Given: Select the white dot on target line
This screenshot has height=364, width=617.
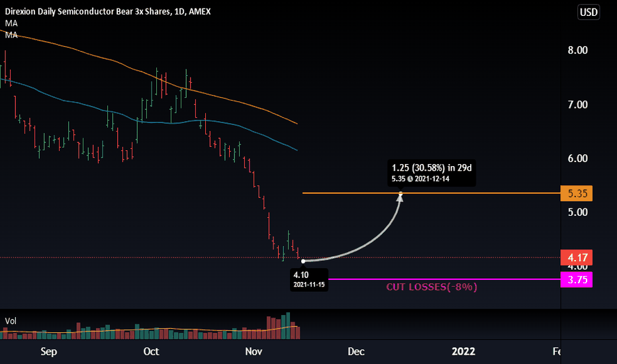Looking at the screenshot, I should (x=401, y=193).
